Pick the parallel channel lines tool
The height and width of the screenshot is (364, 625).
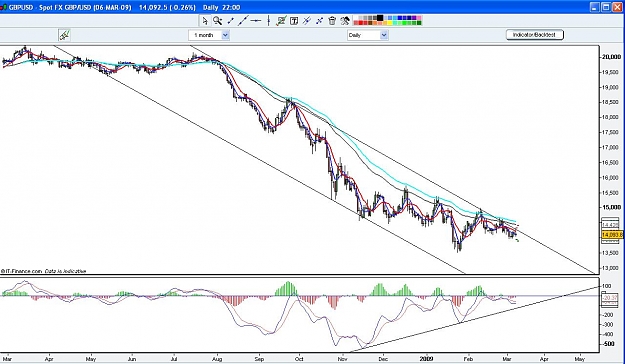click(x=307, y=21)
